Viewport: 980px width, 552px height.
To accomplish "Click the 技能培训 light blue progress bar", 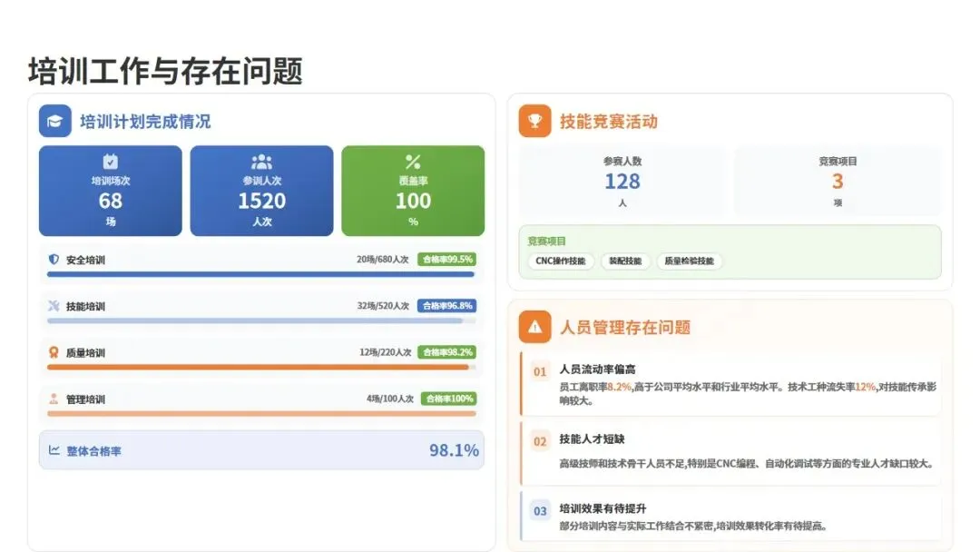I will pyautogui.click(x=255, y=320).
